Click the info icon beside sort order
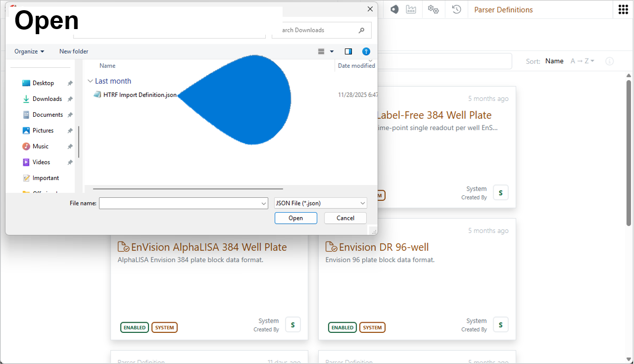The image size is (634, 364). pyautogui.click(x=610, y=61)
